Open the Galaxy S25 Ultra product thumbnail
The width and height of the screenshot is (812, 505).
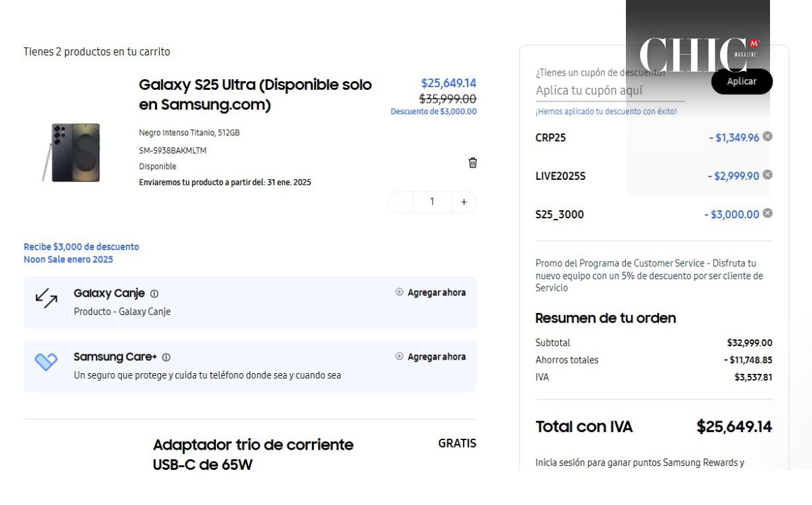72,152
